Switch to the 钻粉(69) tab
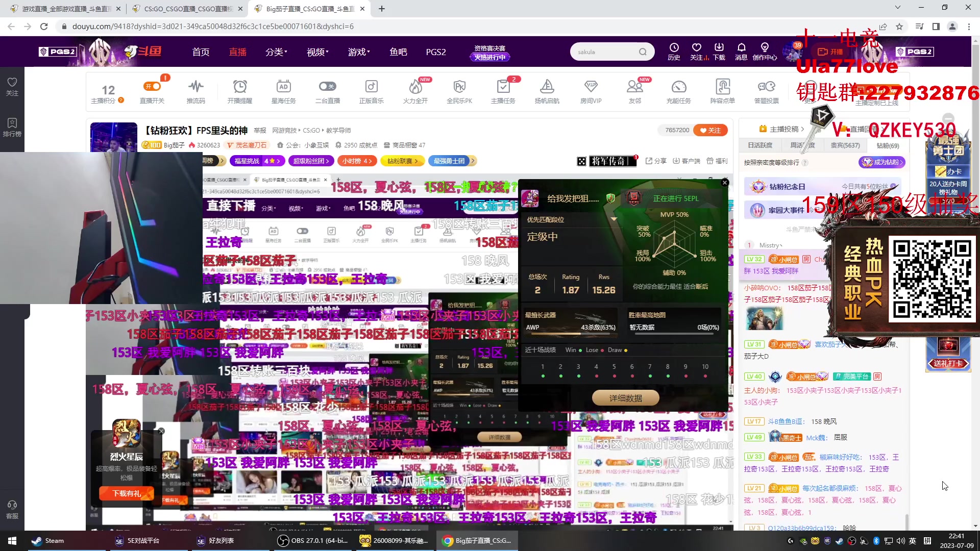 point(888,145)
